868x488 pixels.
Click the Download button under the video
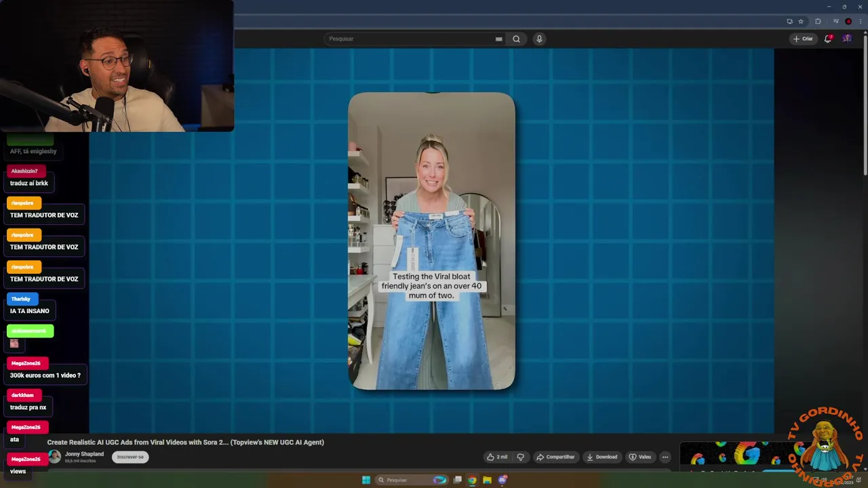(x=601, y=457)
